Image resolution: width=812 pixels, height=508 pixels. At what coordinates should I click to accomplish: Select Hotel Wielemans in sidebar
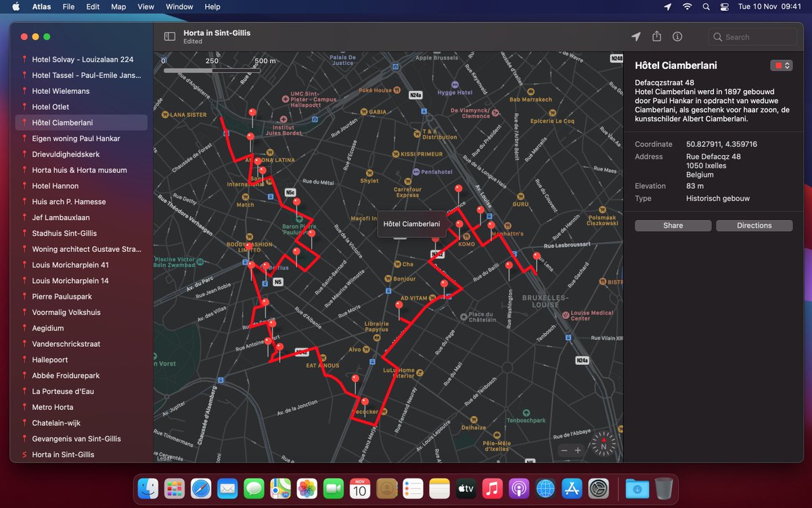point(81,91)
